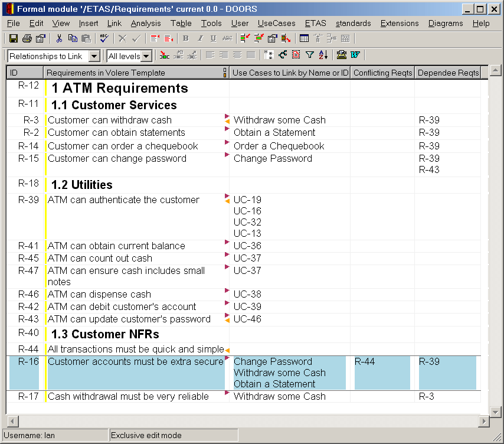Click the orange link arrow on R-44 row
This screenshot has height=444, width=504.
click(227, 351)
